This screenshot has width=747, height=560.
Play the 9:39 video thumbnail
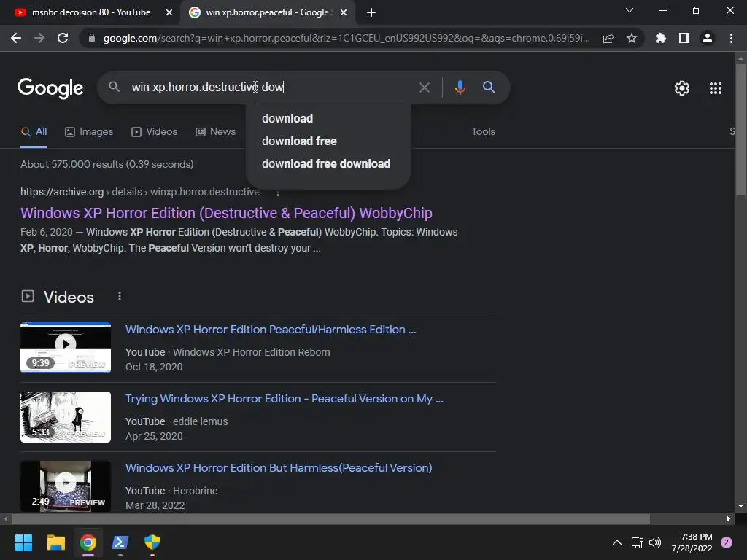66,348
